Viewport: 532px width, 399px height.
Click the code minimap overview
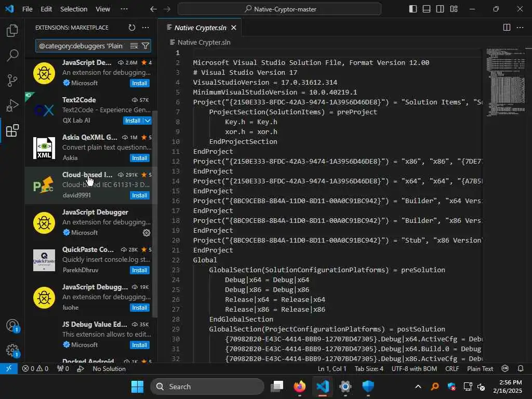[x=506, y=83]
